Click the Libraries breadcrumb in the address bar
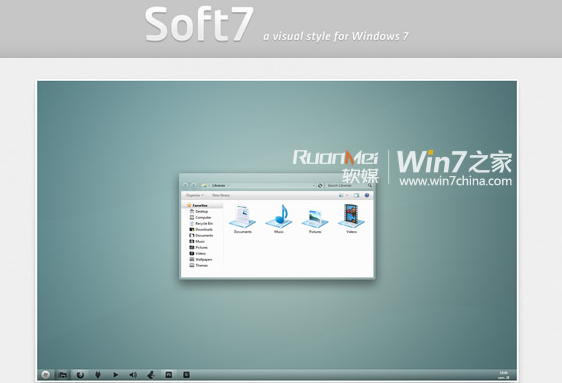562x383 pixels. 218,186
